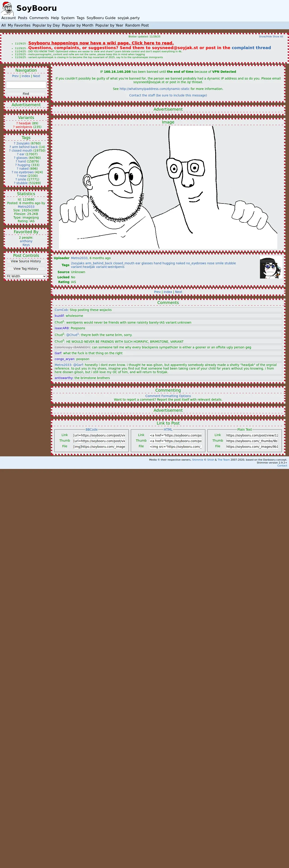Open the Fit Width size dropdown

(26, 276)
